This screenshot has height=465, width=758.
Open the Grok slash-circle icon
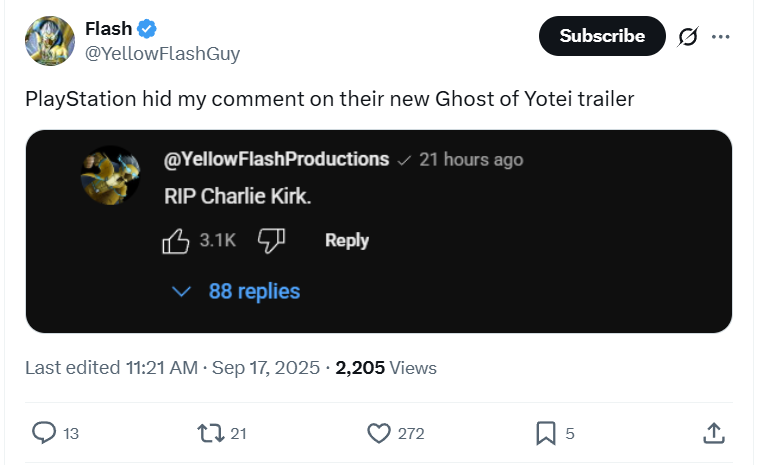point(687,37)
